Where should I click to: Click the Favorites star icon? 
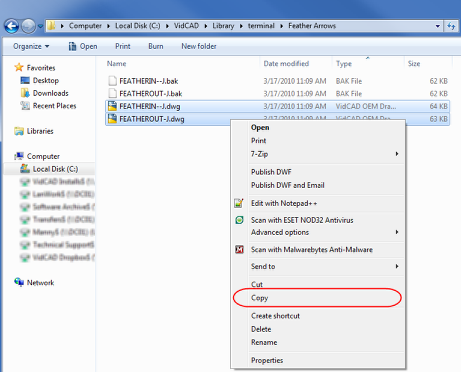tap(19, 67)
